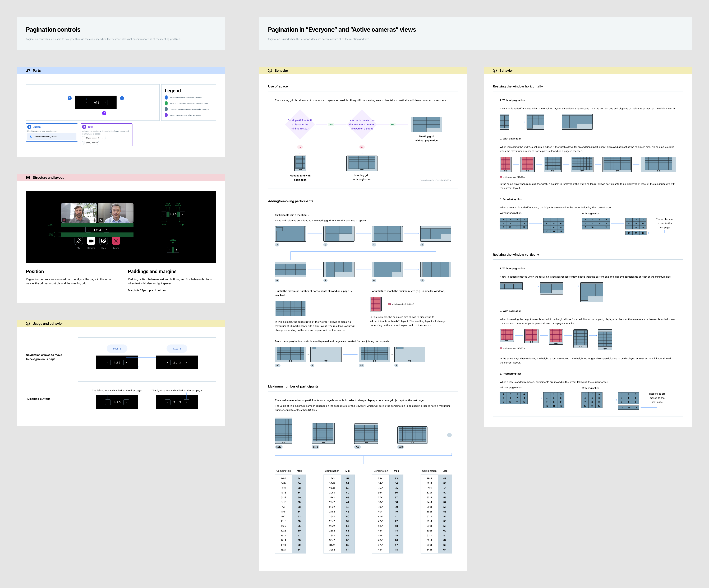
Task: Click the Meeting grid without pagination diagram
Action: coord(426,124)
